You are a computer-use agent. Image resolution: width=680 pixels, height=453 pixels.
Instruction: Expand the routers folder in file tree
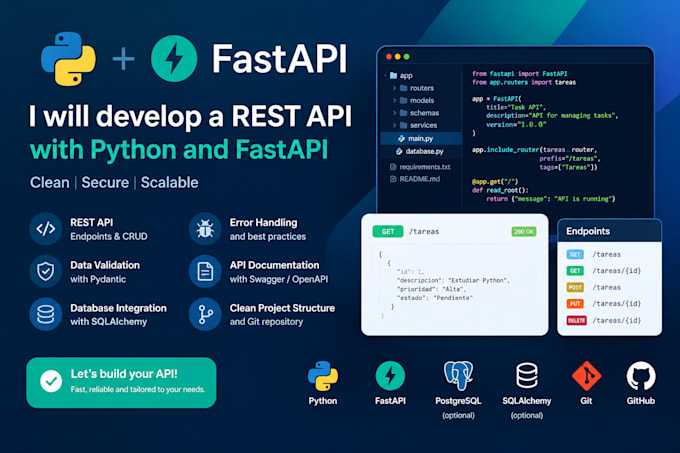pyautogui.click(x=394, y=88)
